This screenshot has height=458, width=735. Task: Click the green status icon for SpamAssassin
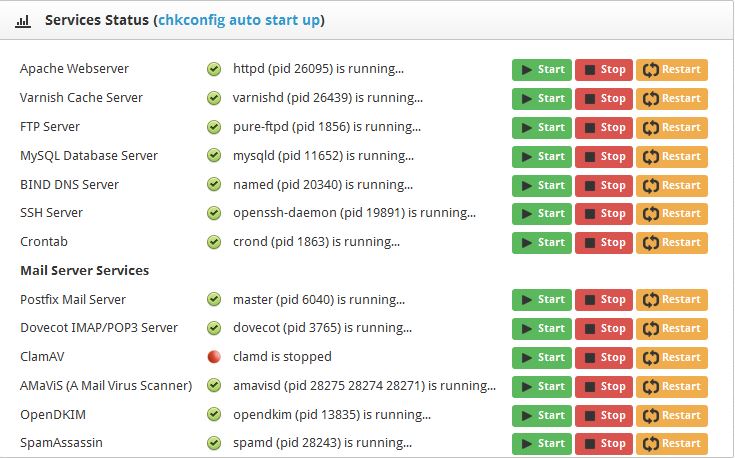pos(214,443)
